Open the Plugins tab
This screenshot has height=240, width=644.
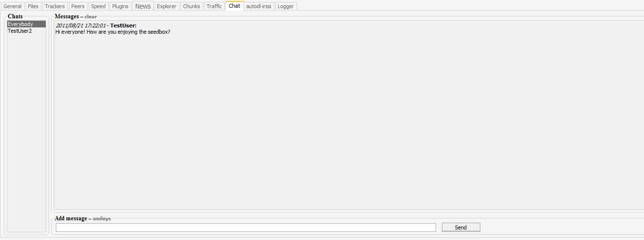120,6
